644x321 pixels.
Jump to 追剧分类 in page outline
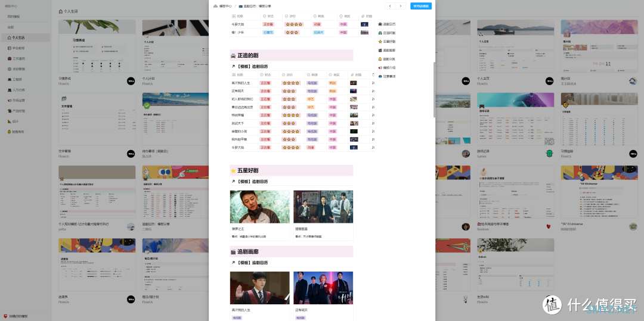click(387, 59)
